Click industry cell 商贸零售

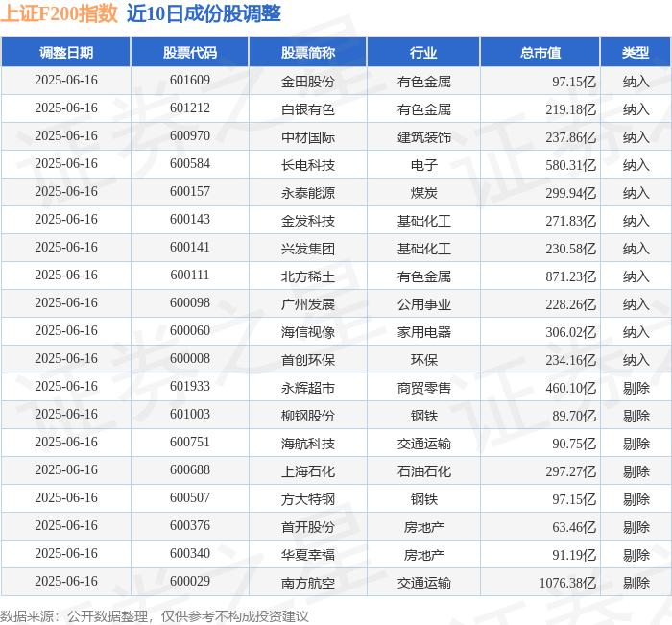[424, 388]
